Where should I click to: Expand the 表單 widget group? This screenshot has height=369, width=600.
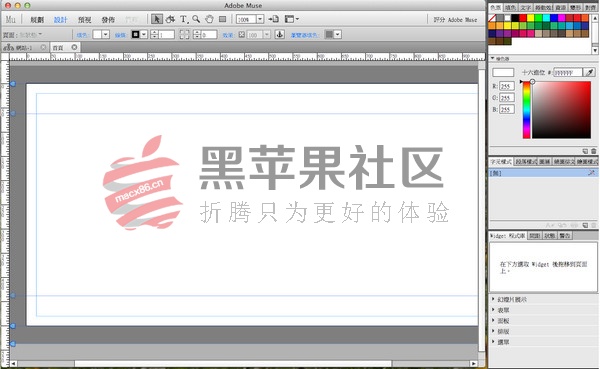[x=493, y=310]
